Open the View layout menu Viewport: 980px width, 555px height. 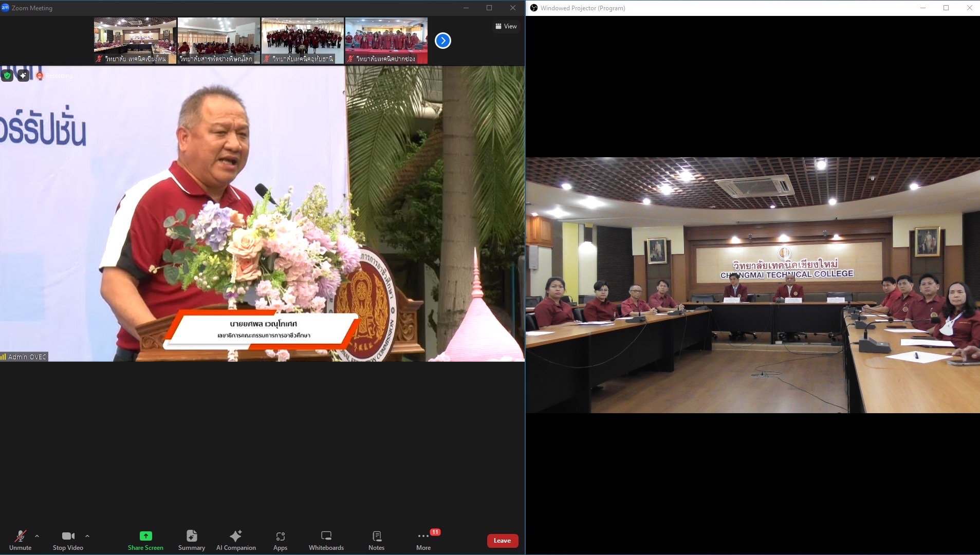pos(506,26)
